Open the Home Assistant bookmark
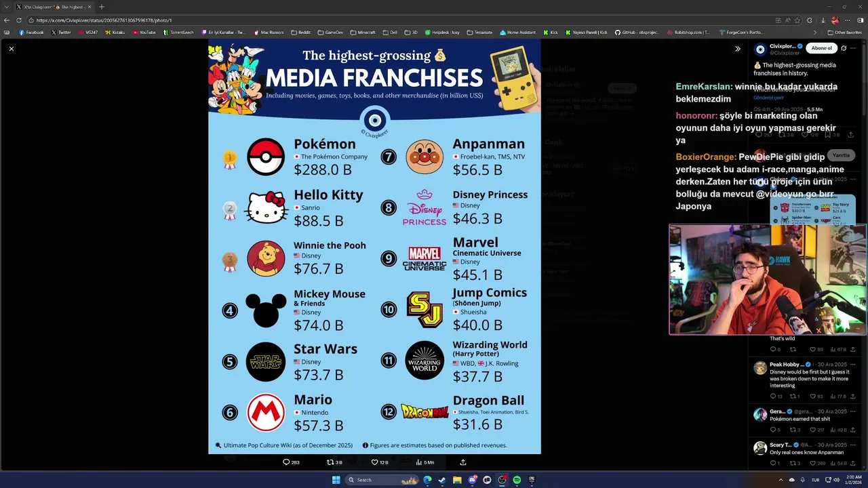Viewport: 868px width, 488px height. [518, 32]
